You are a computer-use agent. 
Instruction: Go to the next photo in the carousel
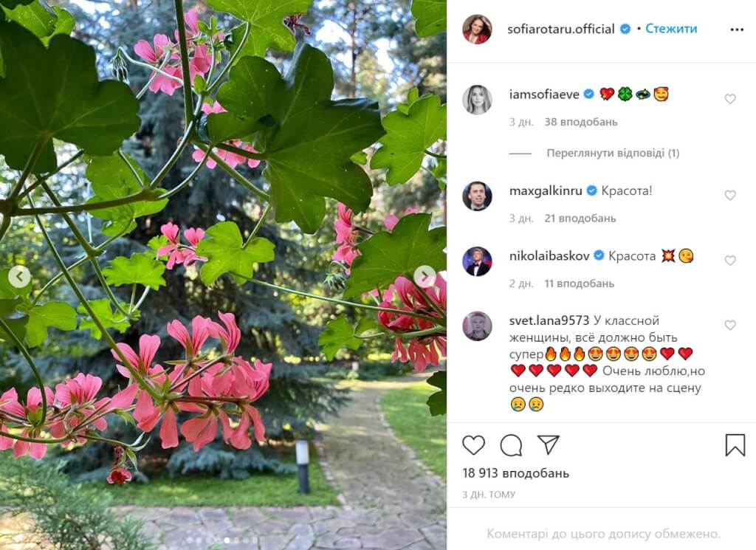point(425,277)
